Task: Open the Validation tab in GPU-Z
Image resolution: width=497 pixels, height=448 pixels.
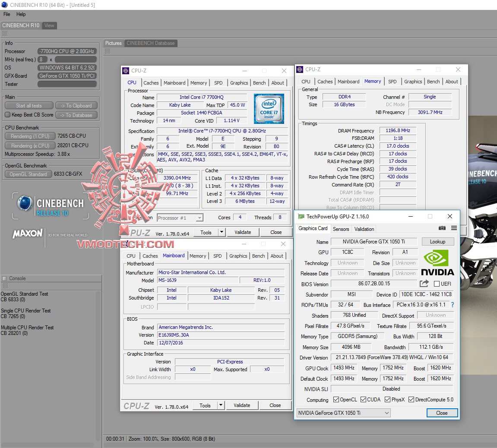Action: click(364, 229)
